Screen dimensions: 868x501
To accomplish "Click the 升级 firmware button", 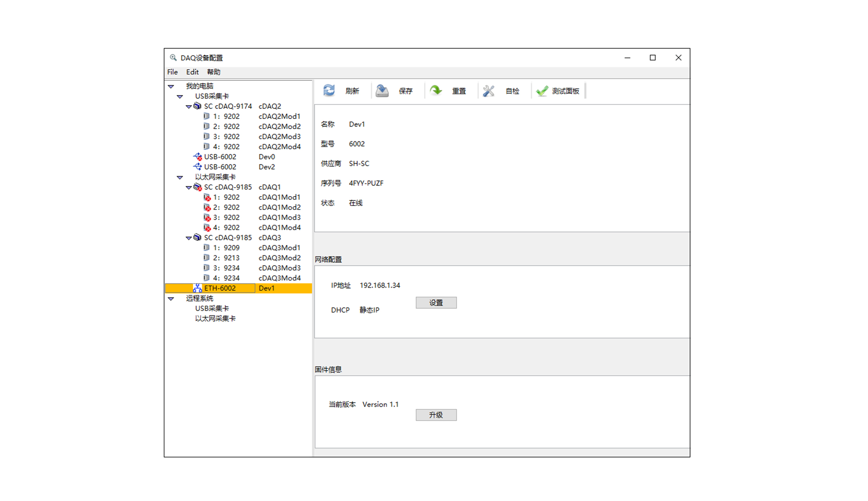I will [x=436, y=415].
